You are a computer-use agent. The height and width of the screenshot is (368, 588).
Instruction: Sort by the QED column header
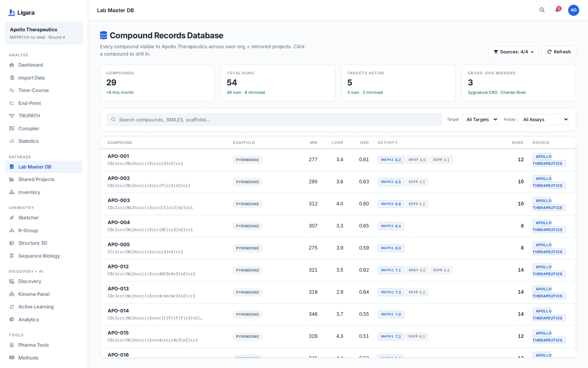[x=364, y=143]
